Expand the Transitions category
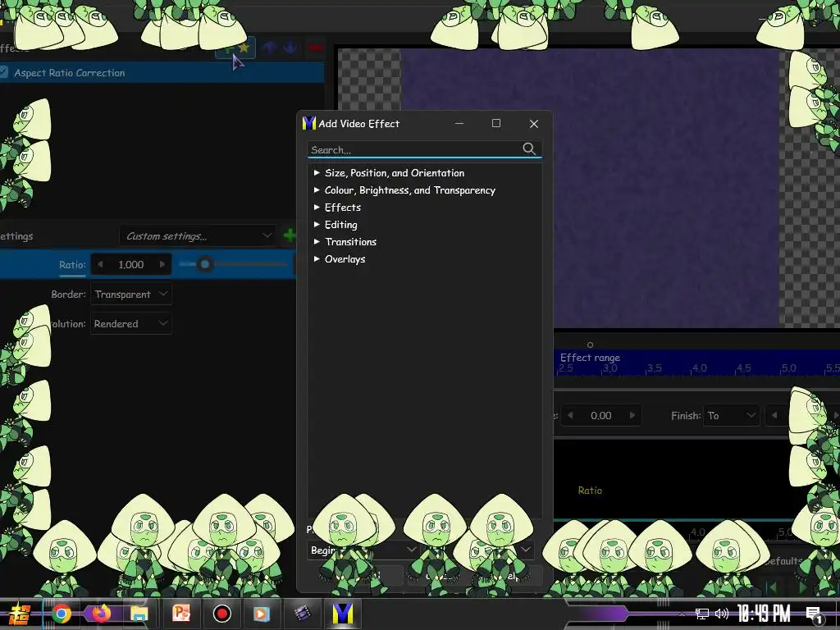Image resolution: width=840 pixels, height=630 pixels. [317, 241]
